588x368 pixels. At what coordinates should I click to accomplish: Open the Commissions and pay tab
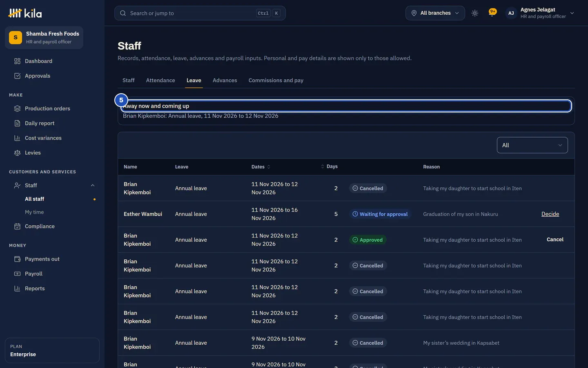276,81
